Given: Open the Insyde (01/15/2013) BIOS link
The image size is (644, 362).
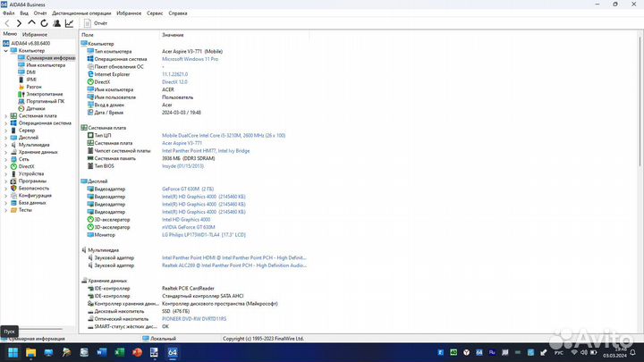Looking at the screenshot, I should click(x=182, y=166).
